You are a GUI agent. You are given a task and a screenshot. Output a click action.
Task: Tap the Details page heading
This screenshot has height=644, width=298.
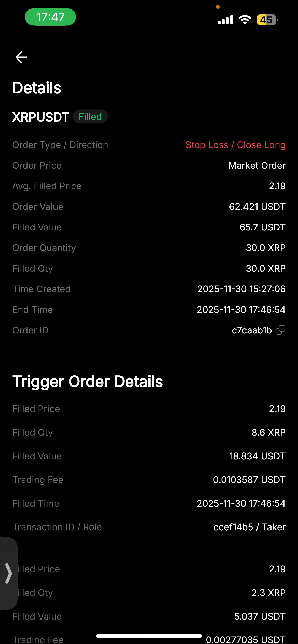[37, 88]
